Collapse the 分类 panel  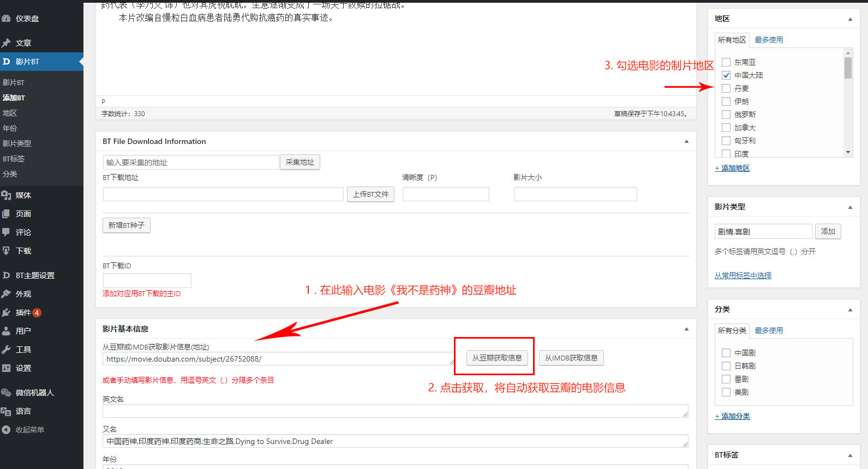(x=850, y=310)
